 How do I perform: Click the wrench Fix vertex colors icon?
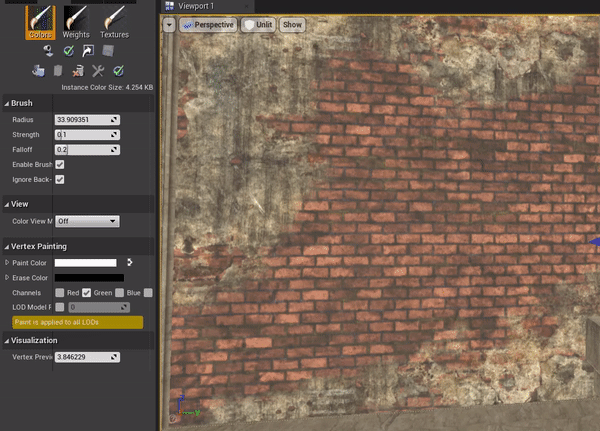[98, 71]
